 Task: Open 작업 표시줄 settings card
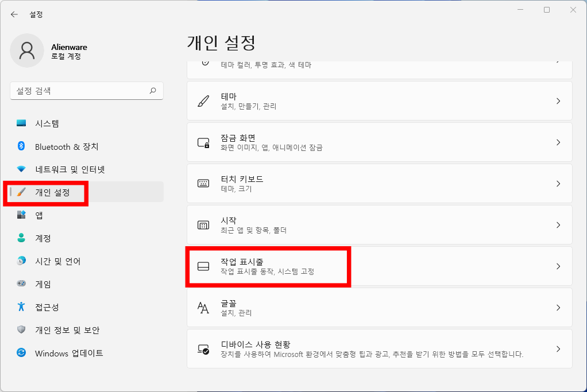click(x=380, y=266)
